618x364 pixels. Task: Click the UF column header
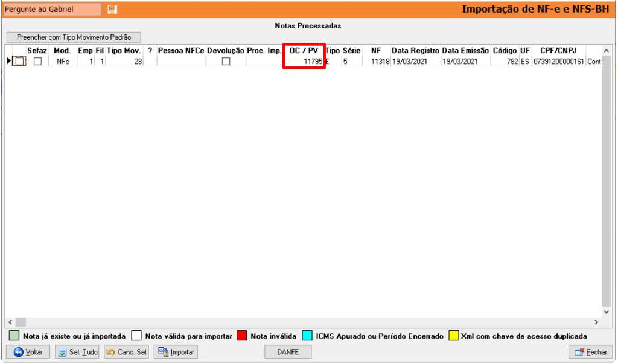point(525,51)
